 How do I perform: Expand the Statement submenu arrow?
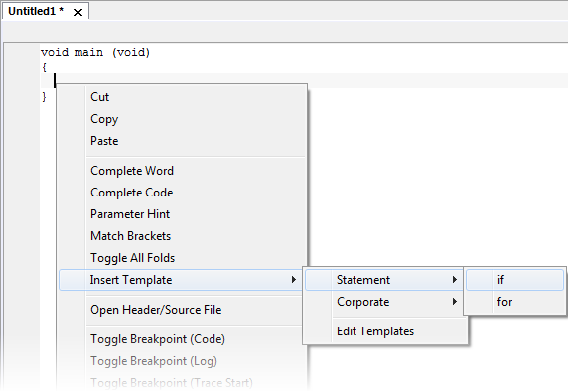[x=454, y=280]
